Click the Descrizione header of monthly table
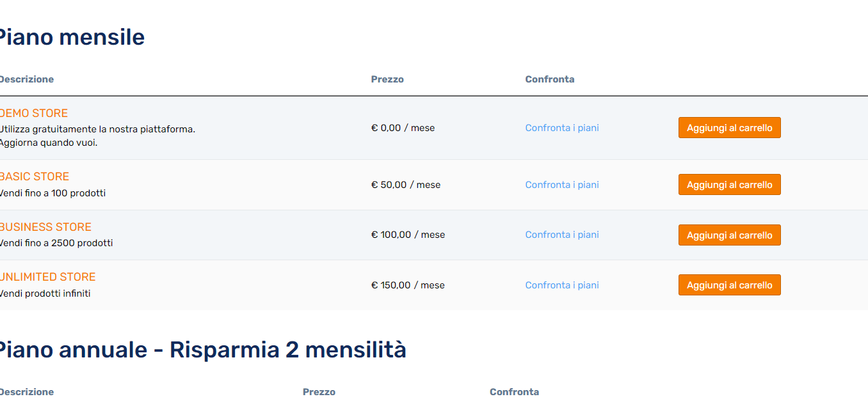868x399 pixels. 26,79
